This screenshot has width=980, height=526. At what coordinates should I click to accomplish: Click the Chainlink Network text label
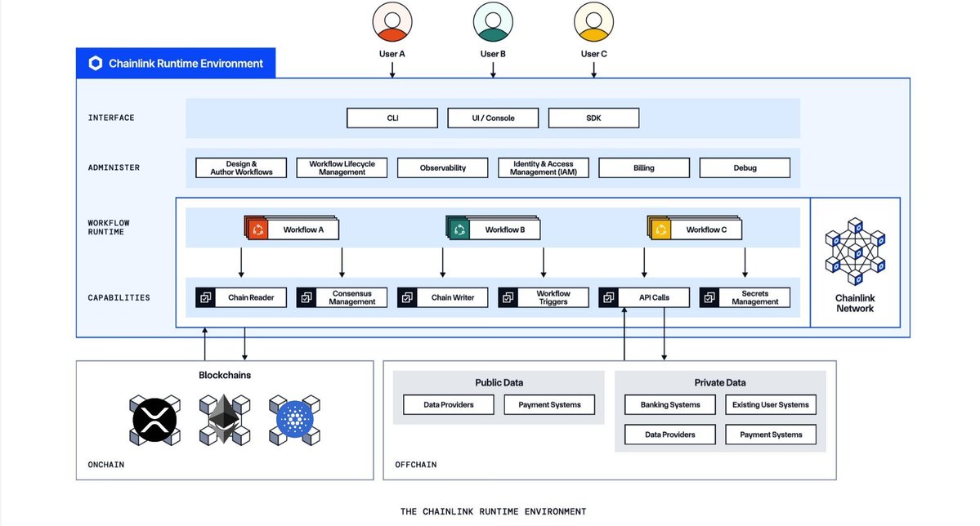pos(855,303)
